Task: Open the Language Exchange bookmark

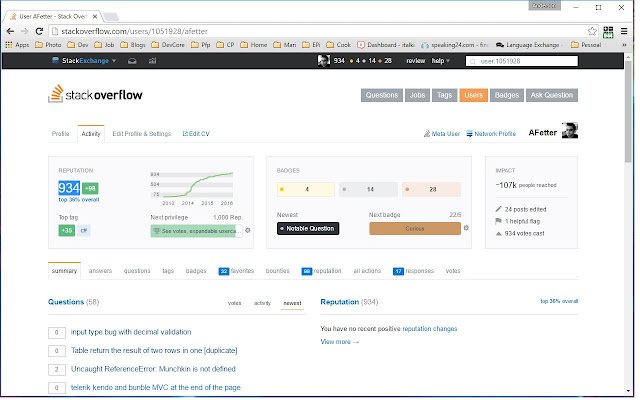Action: click(528, 45)
